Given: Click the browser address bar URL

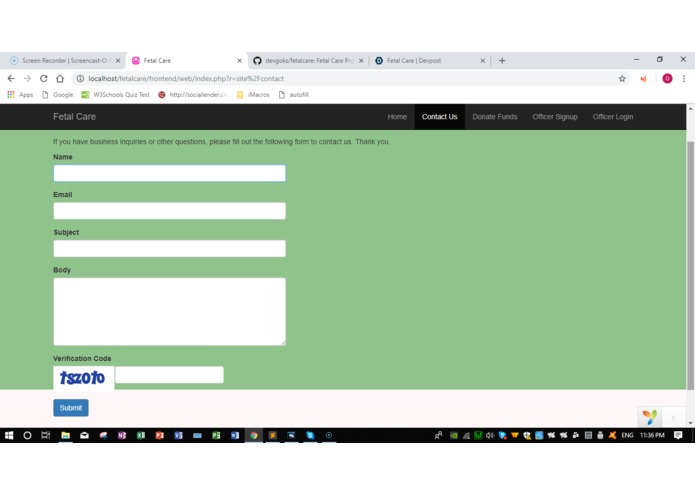Looking at the screenshot, I should coord(186,78).
